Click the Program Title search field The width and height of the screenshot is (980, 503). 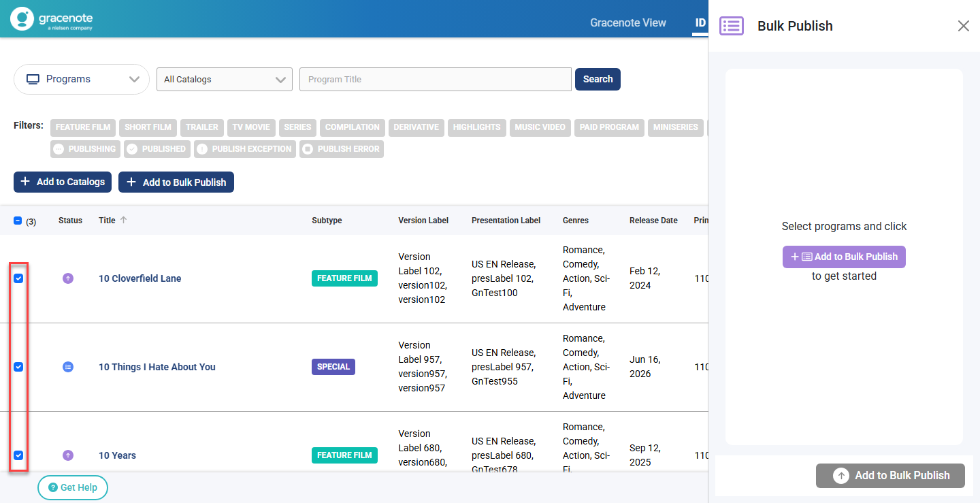[436, 80]
